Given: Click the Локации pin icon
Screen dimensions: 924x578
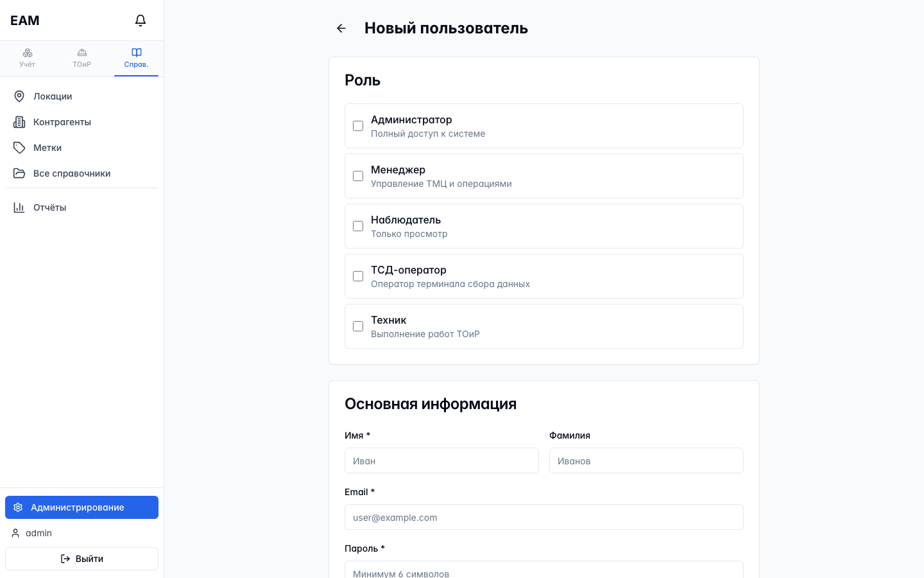Looking at the screenshot, I should [x=19, y=96].
